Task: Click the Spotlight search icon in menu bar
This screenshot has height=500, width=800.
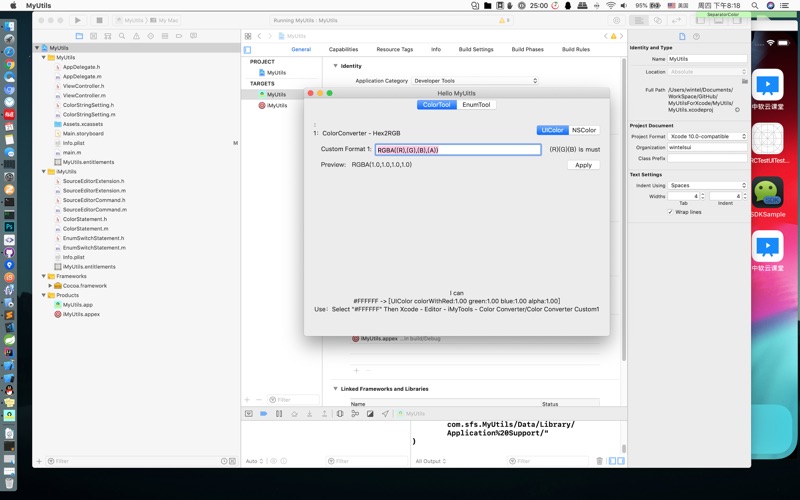Action: [x=754, y=6]
